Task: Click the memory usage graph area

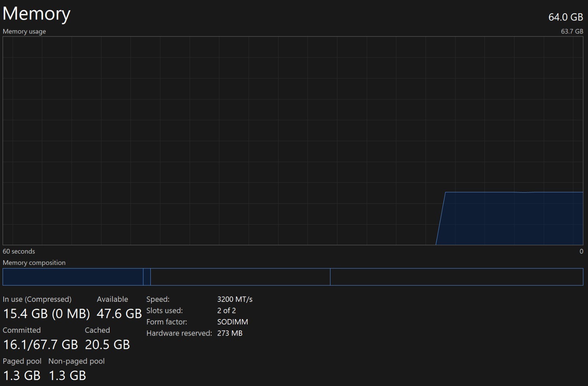Action: click(293, 140)
